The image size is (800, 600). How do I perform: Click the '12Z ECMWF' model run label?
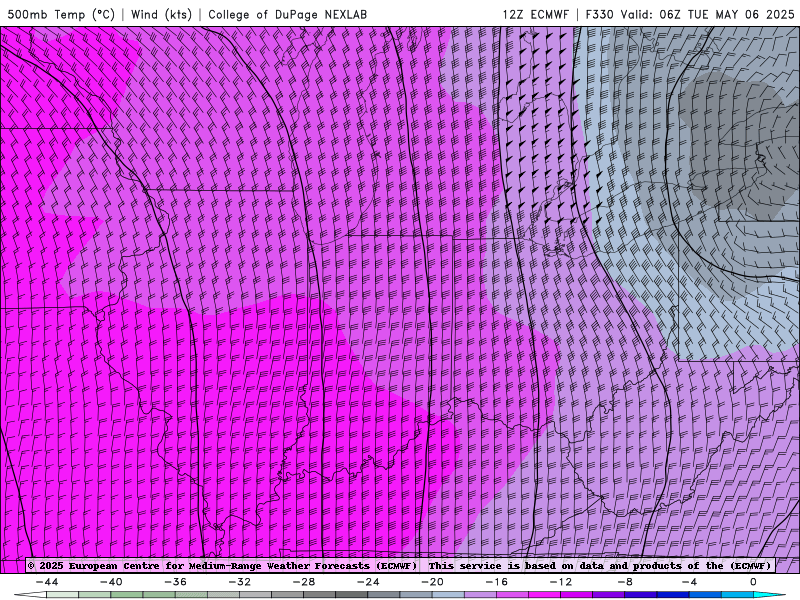tap(535, 14)
